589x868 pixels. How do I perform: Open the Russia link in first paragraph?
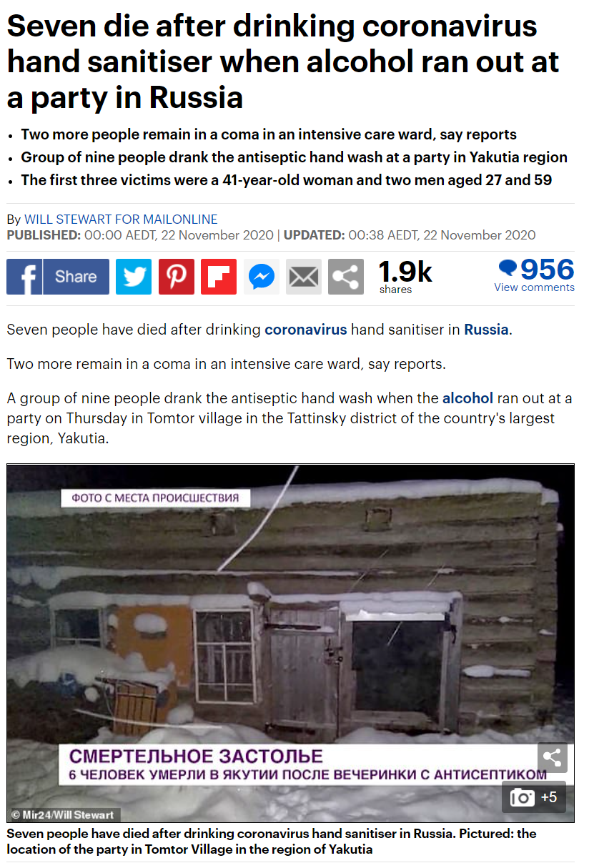tap(486, 330)
